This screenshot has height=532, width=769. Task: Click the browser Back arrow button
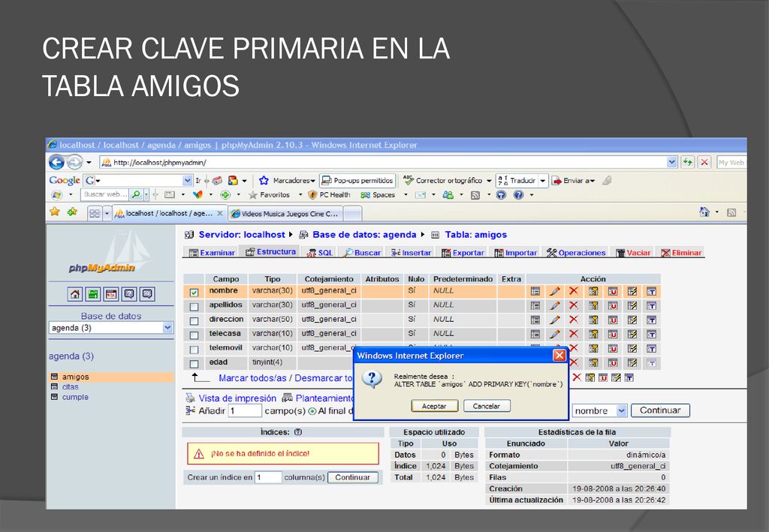pyautogui.click(x=56, y=162)
